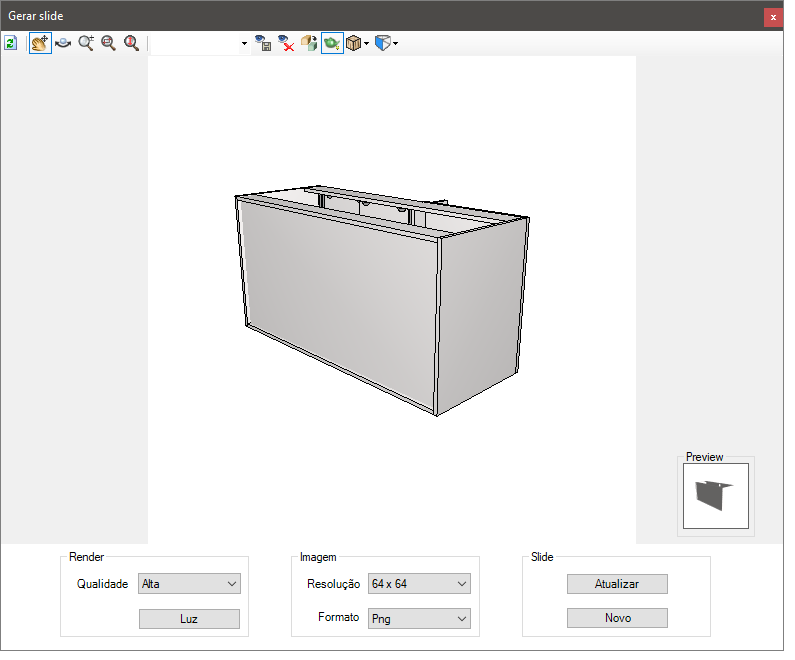Screen dimensions: 795x660
Task: Expand the blue cube view orientation arrow
Action: tap(395, 44)
